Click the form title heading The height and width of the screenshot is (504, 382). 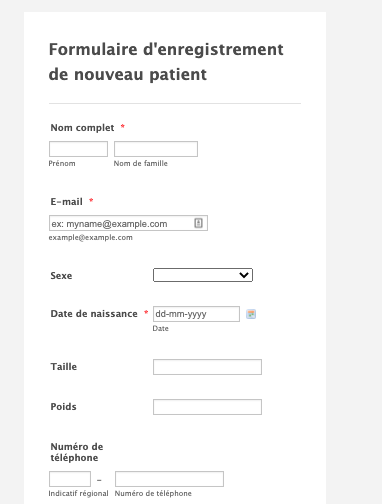[166, 62]
